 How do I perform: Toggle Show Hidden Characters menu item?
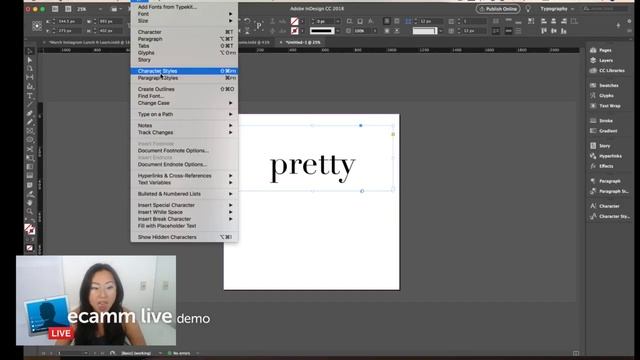tap(184, 237)
